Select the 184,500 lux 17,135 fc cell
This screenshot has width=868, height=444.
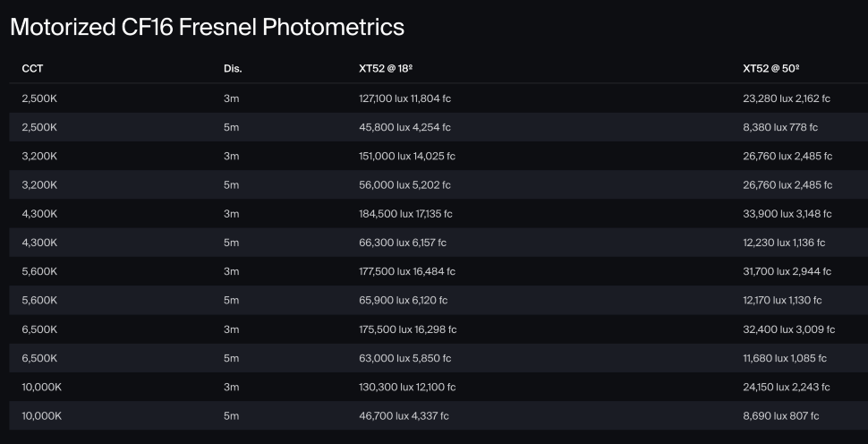[405, 214]
